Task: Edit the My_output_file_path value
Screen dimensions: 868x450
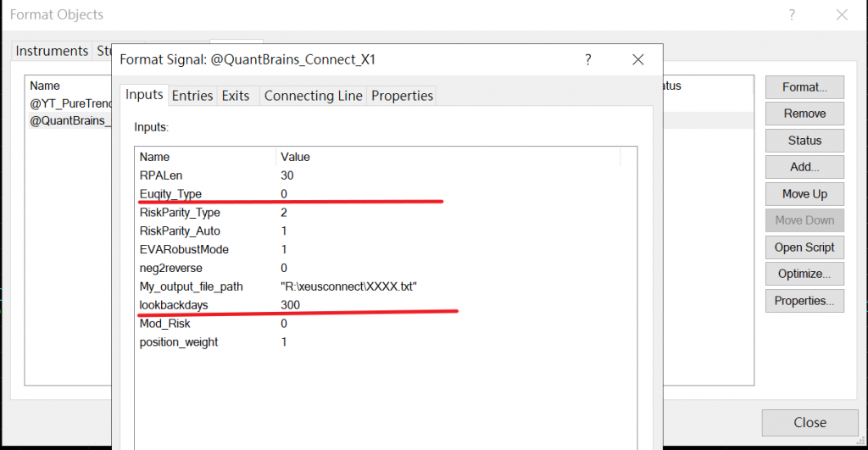Action: pos(348,286)
